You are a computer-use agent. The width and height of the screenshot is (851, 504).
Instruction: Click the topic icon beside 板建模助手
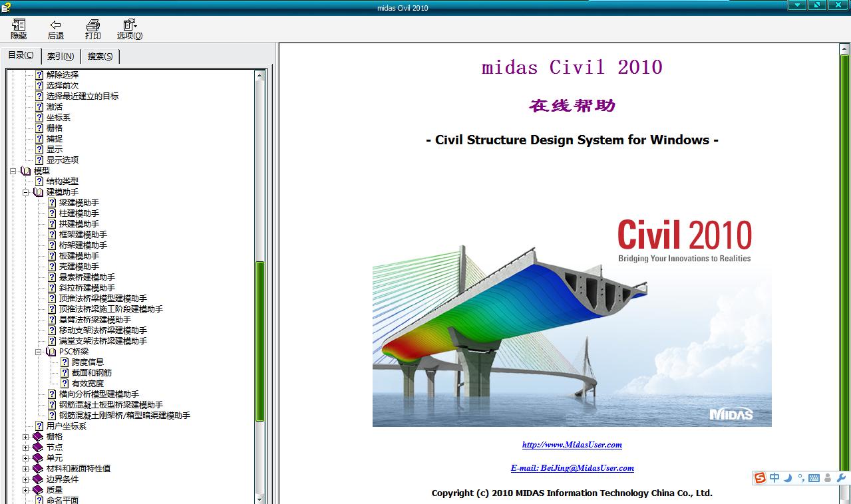coord(52,256)
